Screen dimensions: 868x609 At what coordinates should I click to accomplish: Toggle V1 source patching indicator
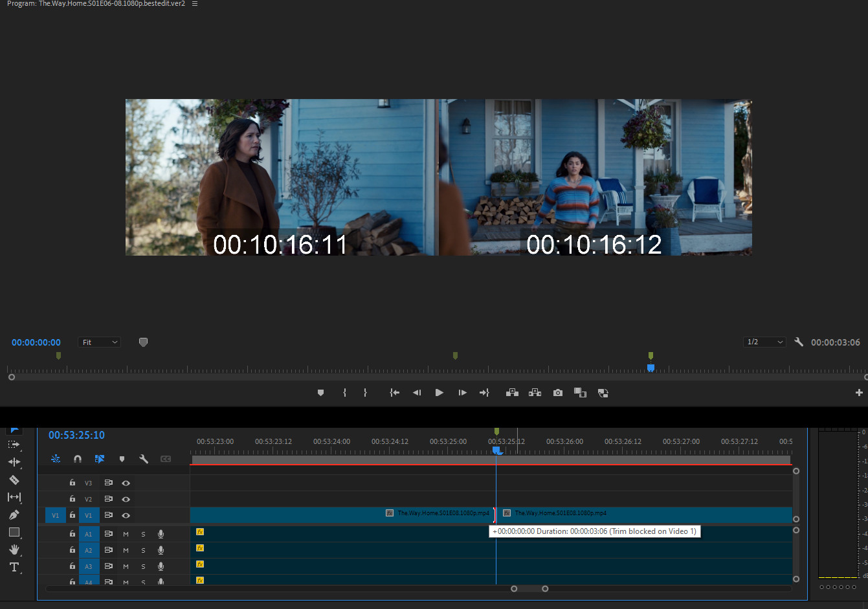coord(55,515)
